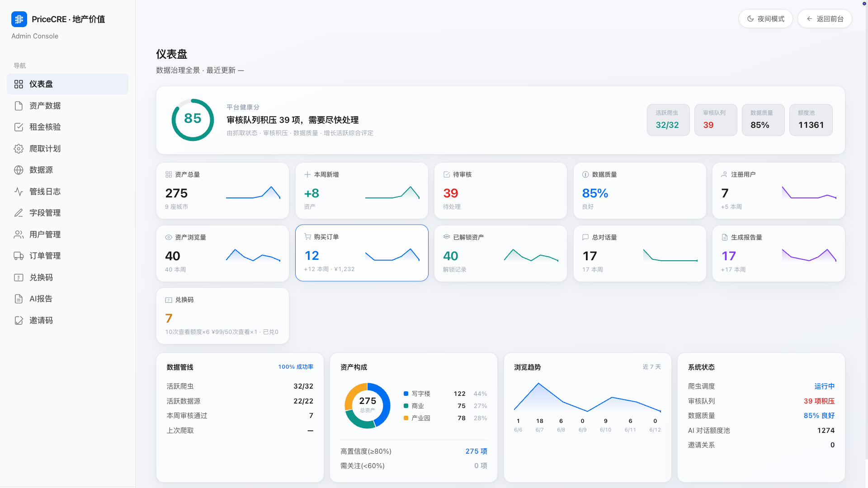The height and width of the screenshot is (488, 868).
Task: Click the 返回前台 button
Action: point(825,19)
